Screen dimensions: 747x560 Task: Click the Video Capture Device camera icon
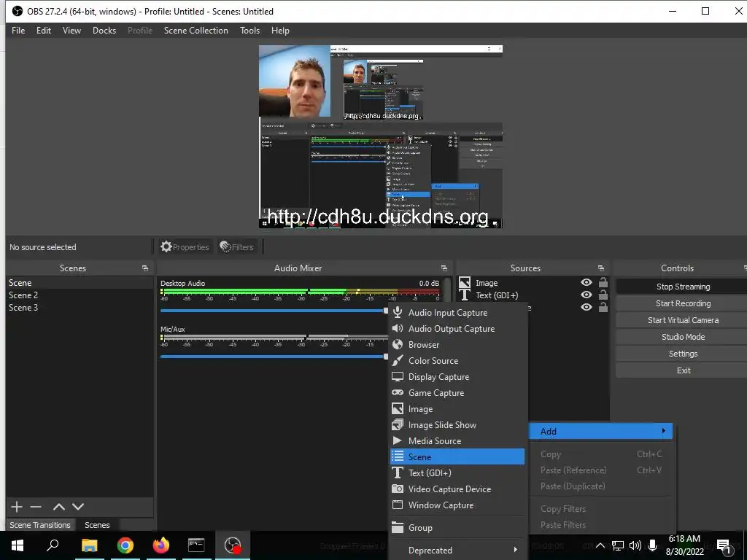tap(398, 489)
